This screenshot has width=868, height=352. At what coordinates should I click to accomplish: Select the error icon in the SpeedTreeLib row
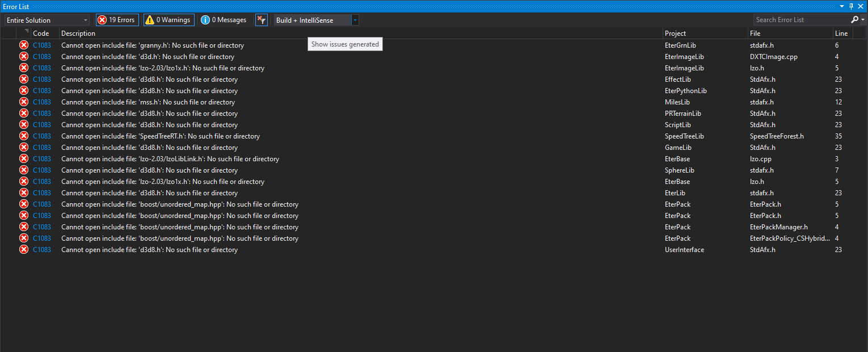(x=24, y=136)
